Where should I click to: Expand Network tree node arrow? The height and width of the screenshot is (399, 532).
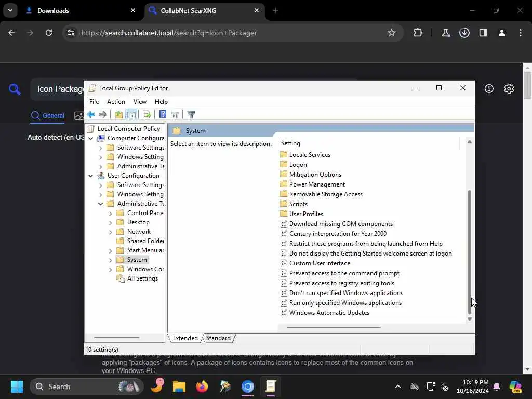[110, 232]
